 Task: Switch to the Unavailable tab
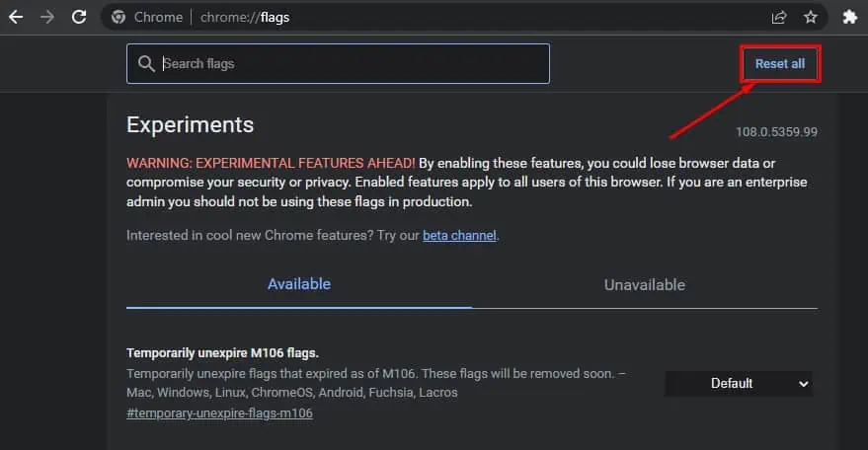tap(645, 285)
